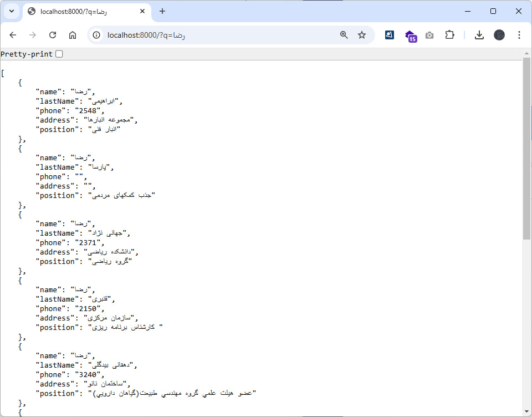Open Chrome's three-dot menu

coord(519,35)
